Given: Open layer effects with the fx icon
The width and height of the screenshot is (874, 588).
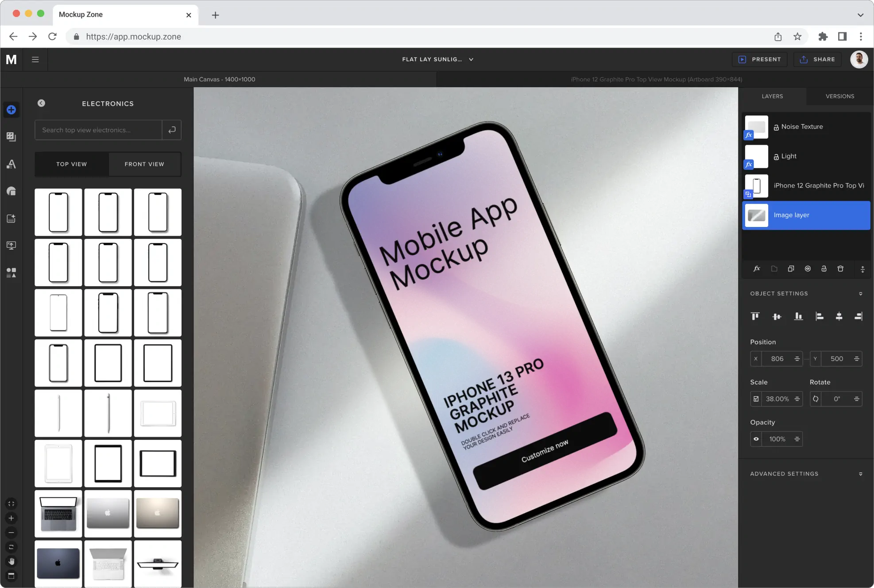Looking at the screenshot, I should 757,269.
